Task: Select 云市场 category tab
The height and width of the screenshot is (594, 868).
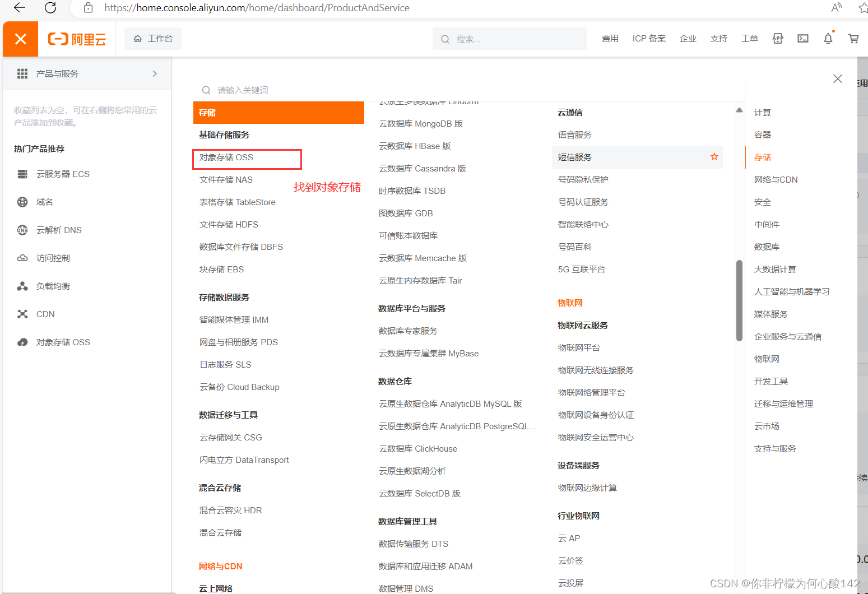Action: (x=767, y=426)
